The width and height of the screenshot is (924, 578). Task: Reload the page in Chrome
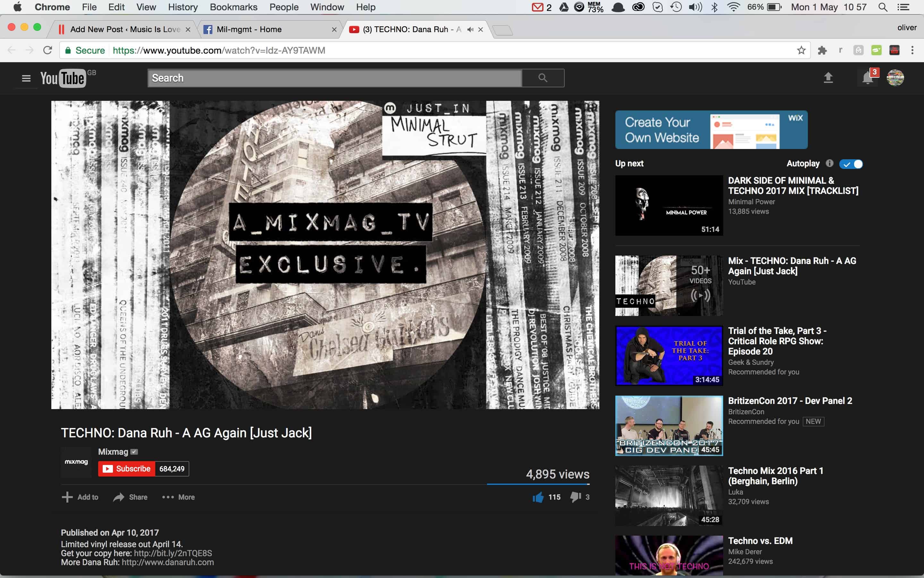pyautogui.click(x=47, y=50)
